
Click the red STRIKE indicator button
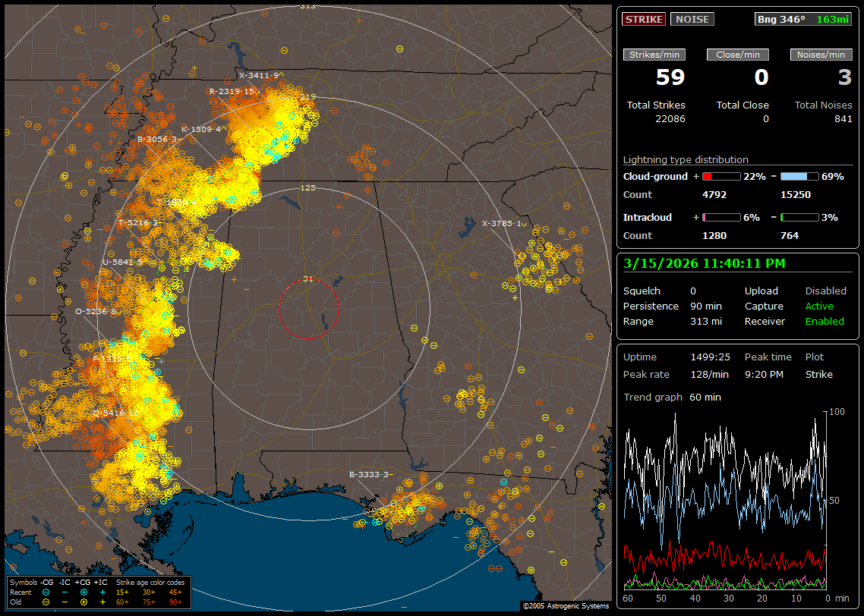[x=644, y=20]
